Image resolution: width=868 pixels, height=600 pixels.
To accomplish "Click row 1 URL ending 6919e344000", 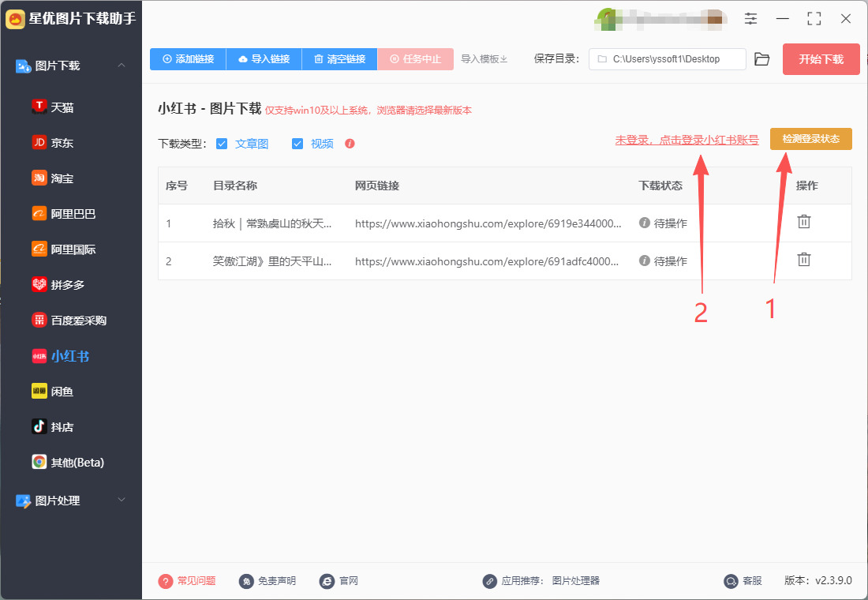I will pyautogui.click(x=488, y=223).
